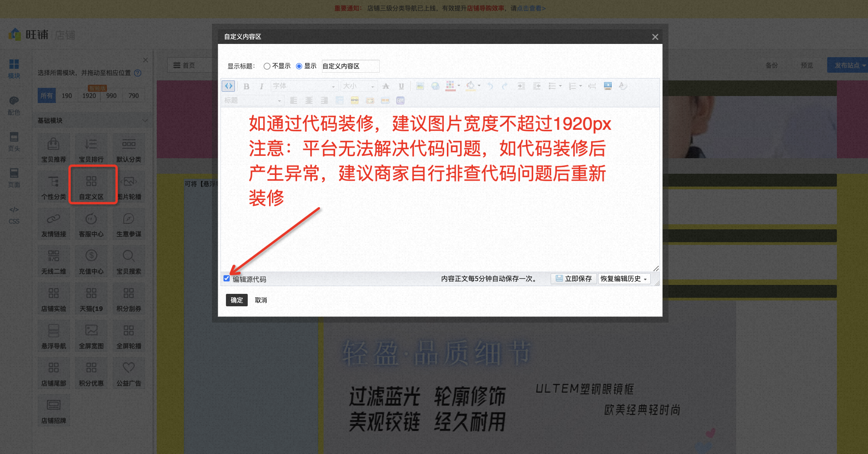The width and height of the screenshot is (868, 454).
Task: Insert horizontal divider line icon
Action: pos(592,86)
